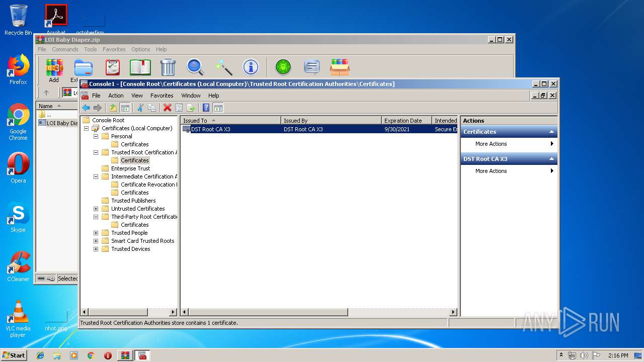This screenshot has width=644, height=362.
Task: Expand Smart Card Trusted Roots node
Action: (x=96, y=241)
